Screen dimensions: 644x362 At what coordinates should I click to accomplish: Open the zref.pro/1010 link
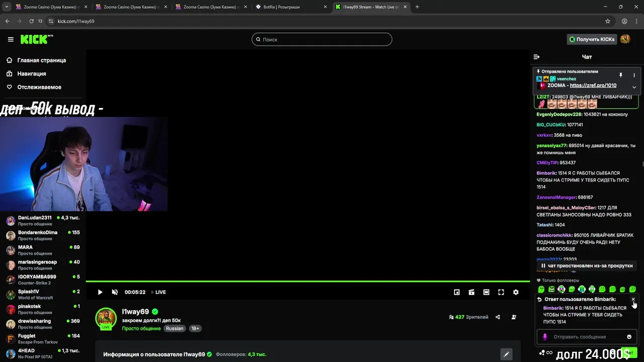[x=593, y=85]
